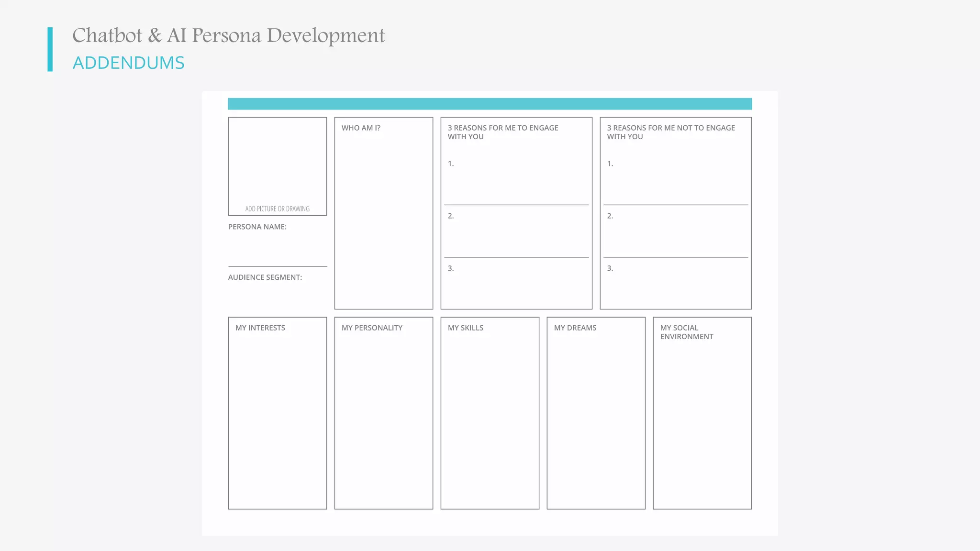Image resolution: width=980 pixels, height=551 pixels.
Task: Click '3 REASONS FOR ME NOT TO ENGAGE' heading
Action: [x=671, y=132]
